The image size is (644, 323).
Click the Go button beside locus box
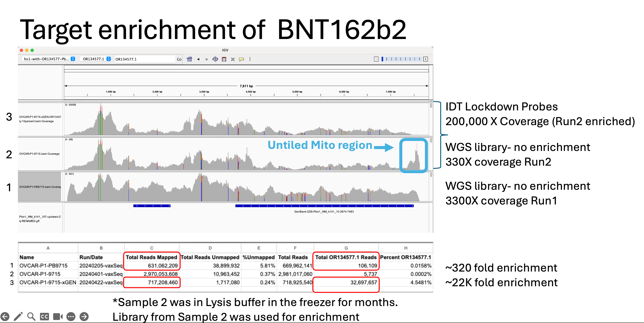tap(179, 59)
